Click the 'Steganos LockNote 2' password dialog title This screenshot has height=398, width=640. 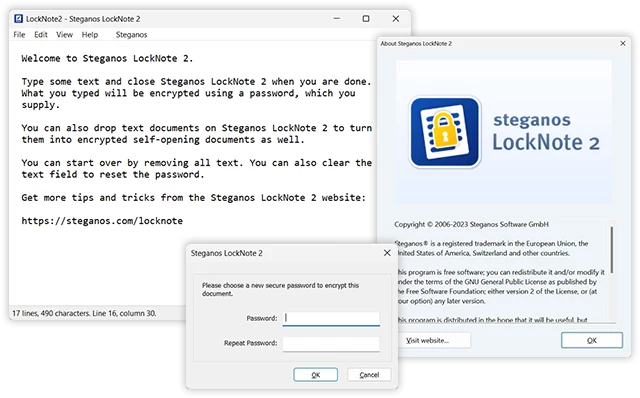(x=227, y=253)
